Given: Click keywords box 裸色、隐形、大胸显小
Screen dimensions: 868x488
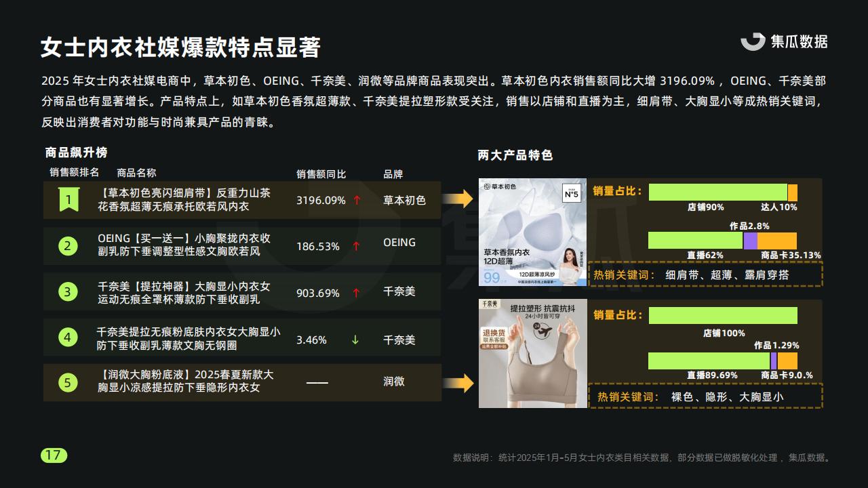Looking at the screenshot, I should 705,396.
